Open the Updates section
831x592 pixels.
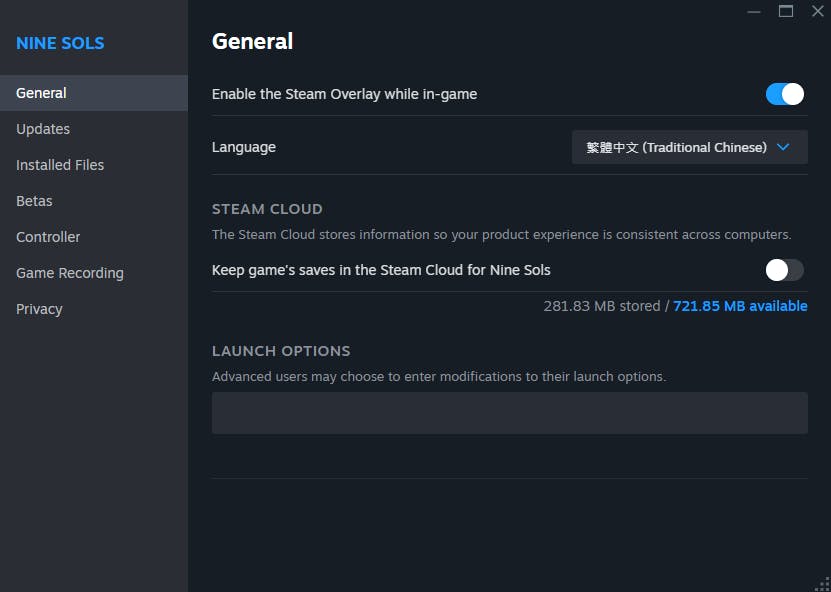tap(43, 129)
